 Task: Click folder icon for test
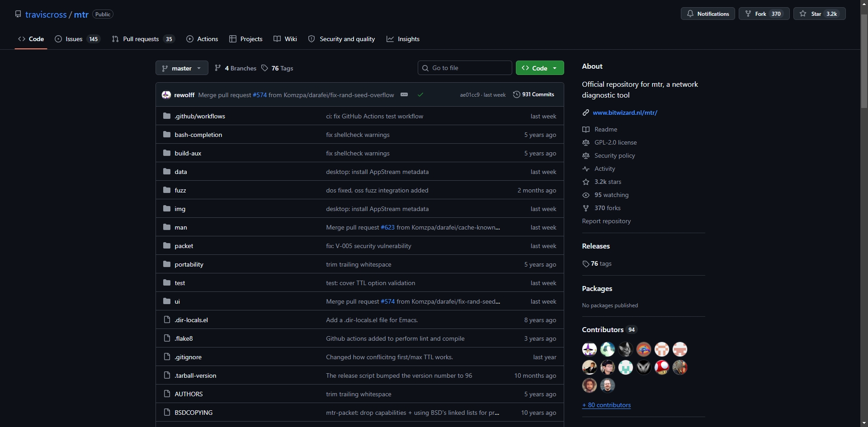click(167, 283)
